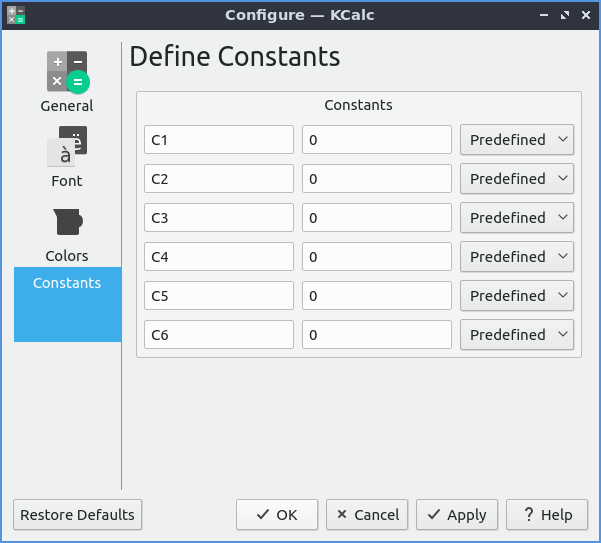
Task: Click the C1 constant name field
Action: point(219,140)
